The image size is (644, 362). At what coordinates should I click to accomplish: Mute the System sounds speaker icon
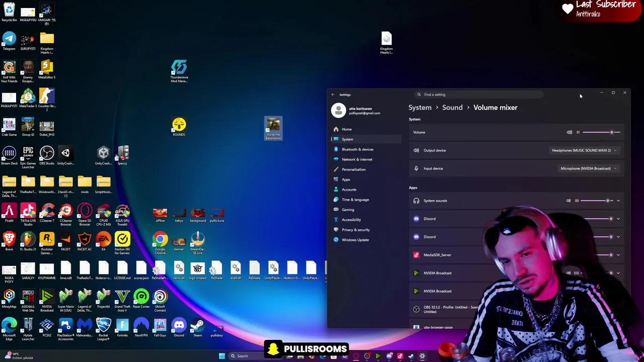point(569,201)
